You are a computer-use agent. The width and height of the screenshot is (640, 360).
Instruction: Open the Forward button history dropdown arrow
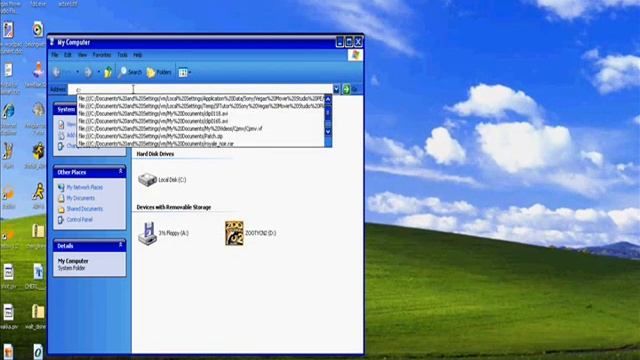pos(98,72)
